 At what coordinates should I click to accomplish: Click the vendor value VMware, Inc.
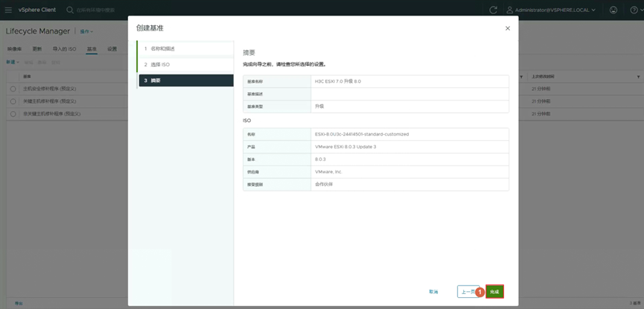pyautogui.click(x=328, y=172)
